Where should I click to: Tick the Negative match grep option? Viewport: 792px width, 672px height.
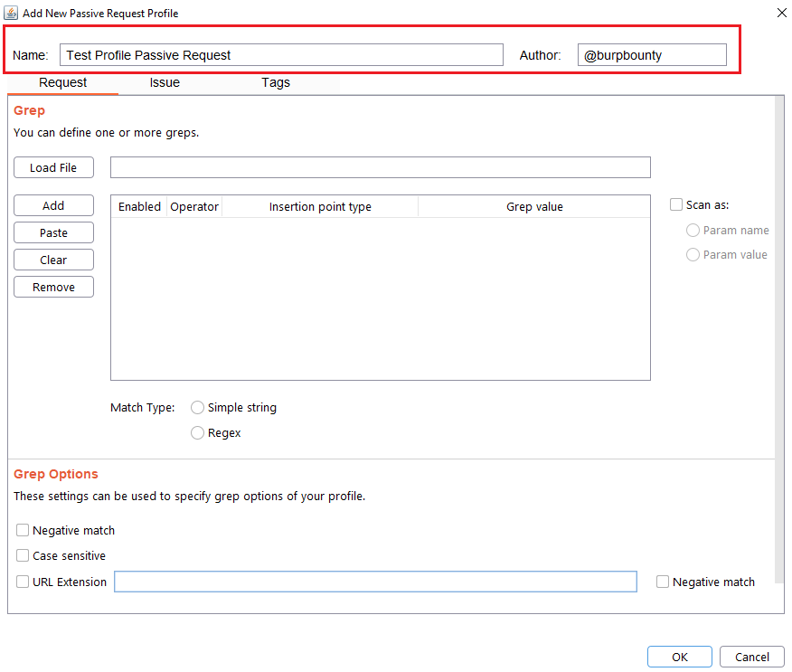tap(23, 530)
